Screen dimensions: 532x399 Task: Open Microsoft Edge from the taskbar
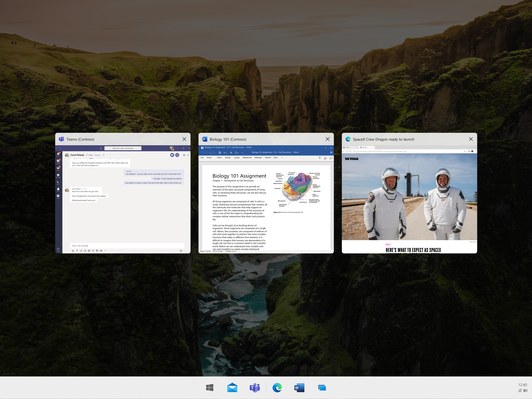[x=277, y=388]
